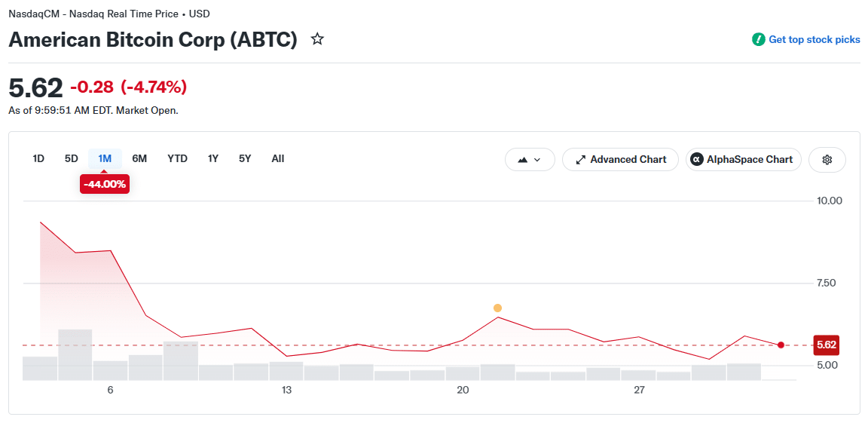Click the American Bitcoin Corp (ABTC) title
Image resolution: width=868 pixels, height=423 pixels.
click(x=153, y=40)
